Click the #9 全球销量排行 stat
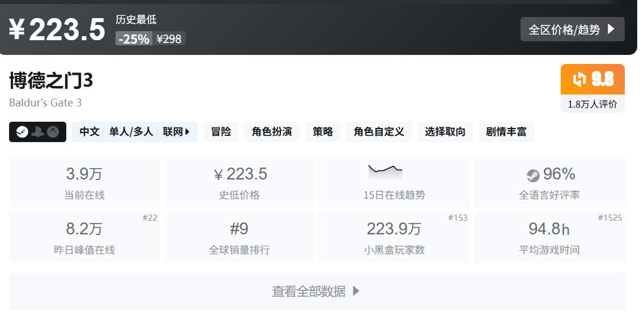The image size is (644, 321). click(x=240, y=237)
